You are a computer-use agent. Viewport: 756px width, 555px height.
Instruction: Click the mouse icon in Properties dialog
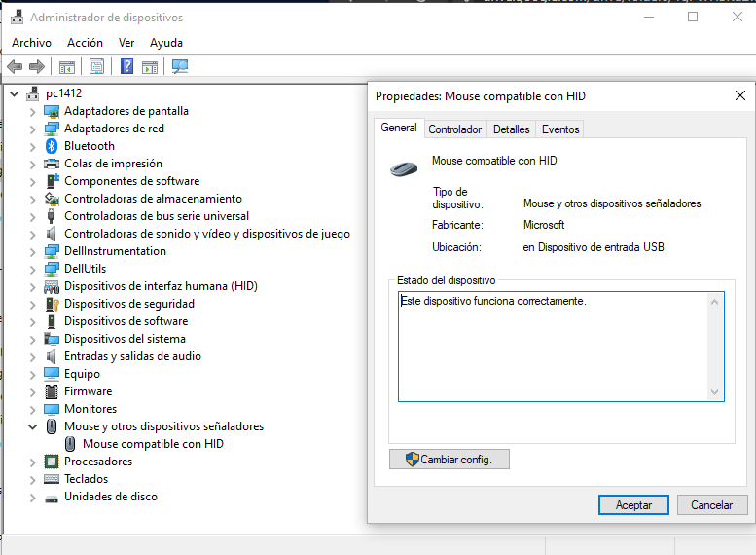[x=404, y=168]
